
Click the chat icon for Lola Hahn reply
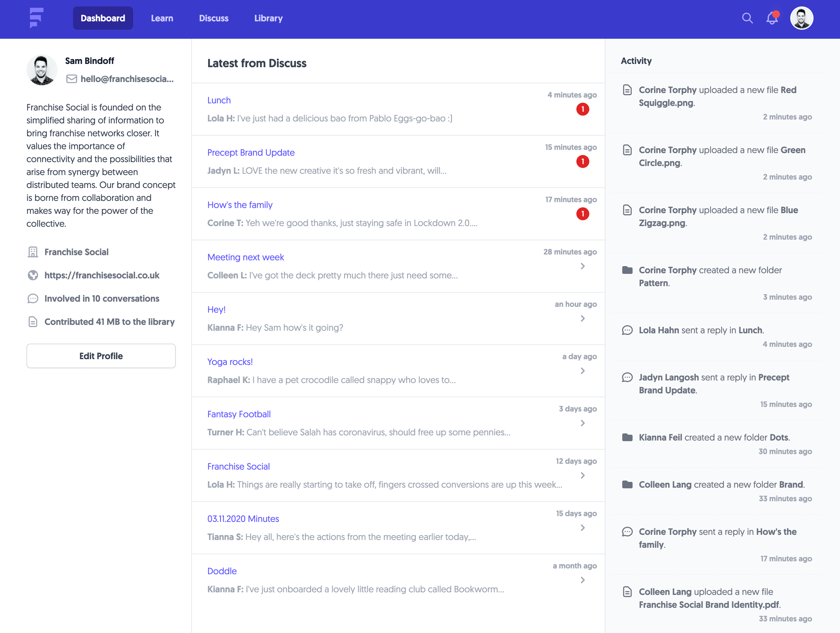[627, 330]
